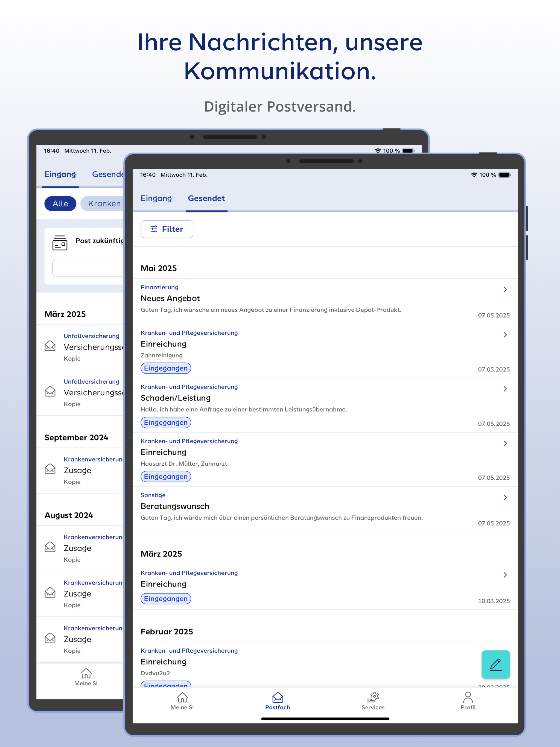Open the Filter button
The width and height of the screenshot is (560, 747).
coord(167,229)
